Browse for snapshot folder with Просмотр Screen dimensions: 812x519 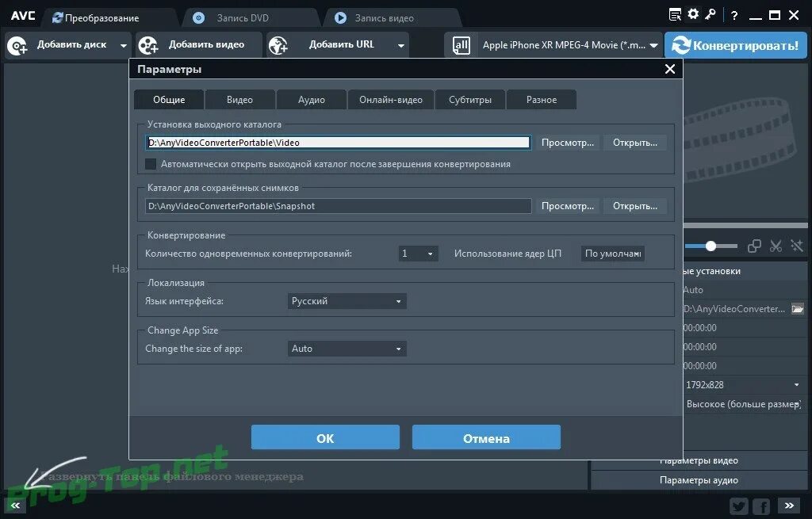pyautogui.click(x=568, y=206)
